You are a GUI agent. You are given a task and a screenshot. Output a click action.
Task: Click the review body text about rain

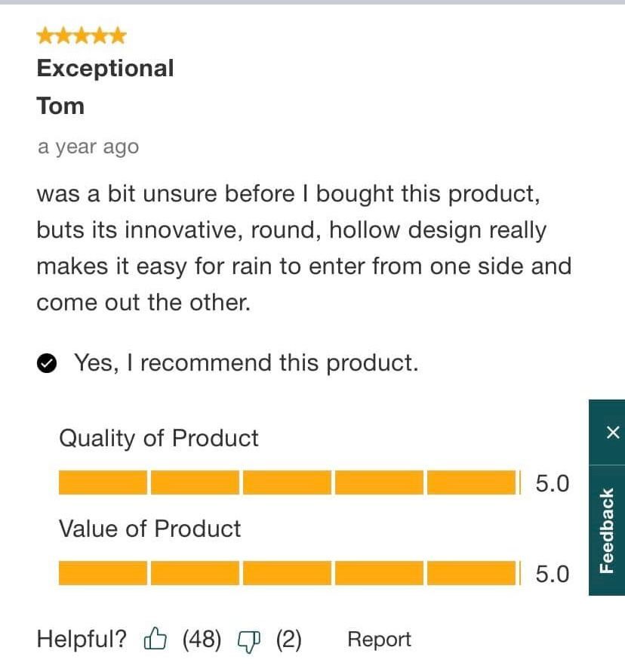302,248
